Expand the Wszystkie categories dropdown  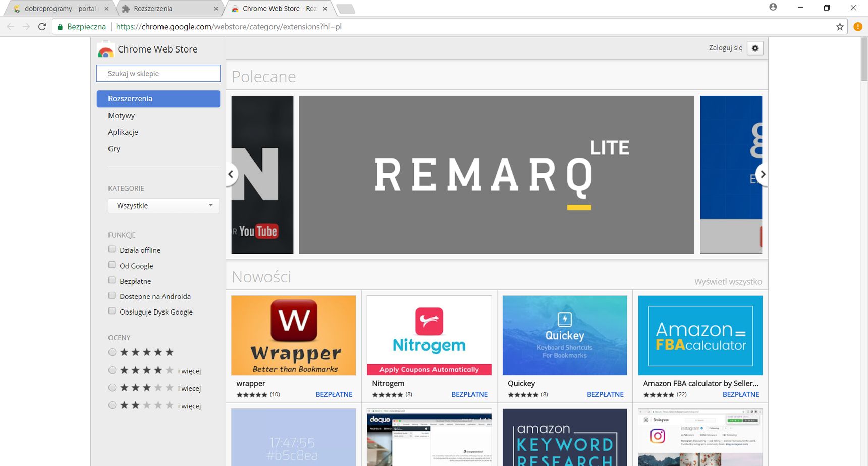164,205
